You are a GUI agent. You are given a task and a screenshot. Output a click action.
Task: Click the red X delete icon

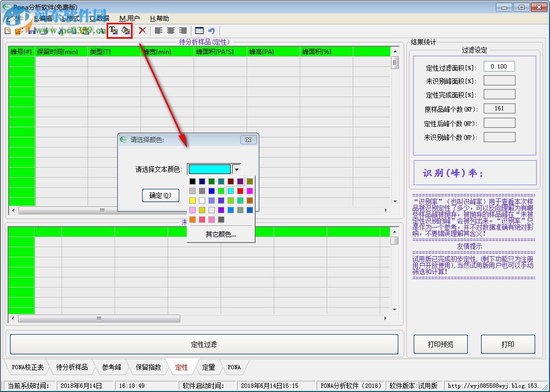click(x=142, y=31)
